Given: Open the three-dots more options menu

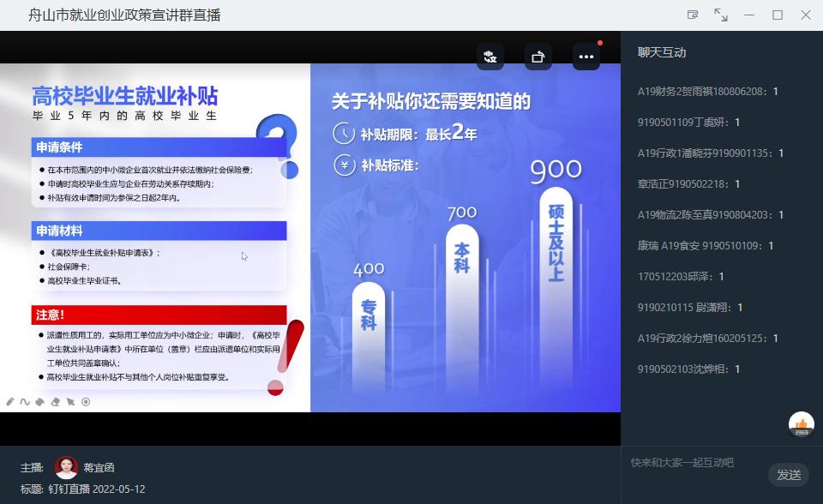Looking at the screenshot, I should coord(586,57).
